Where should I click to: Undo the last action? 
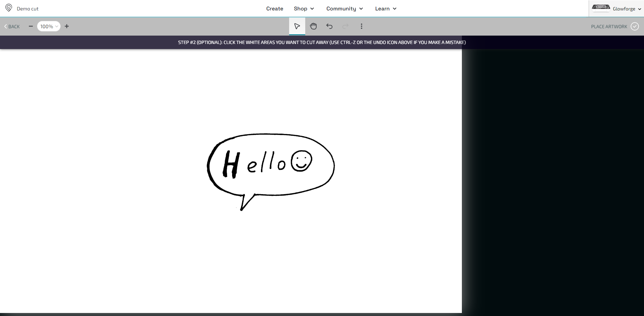pos(329,26)
